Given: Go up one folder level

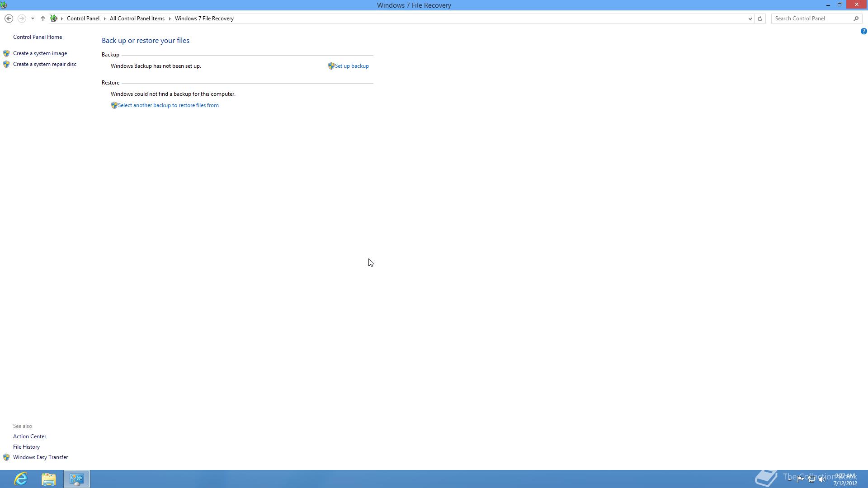Looking at the screenshot, I should point(42,19).
